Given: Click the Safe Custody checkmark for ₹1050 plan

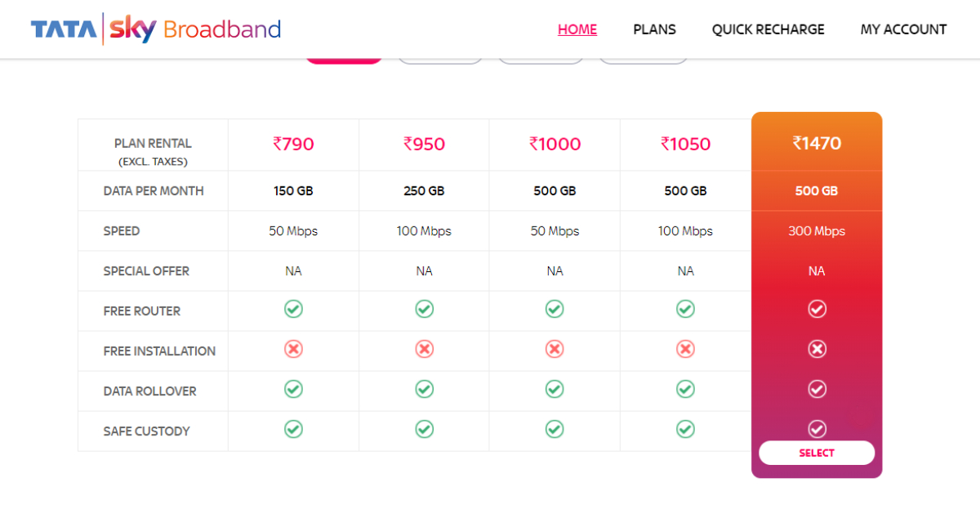Looking at the screenshot, I should point(685,429).
